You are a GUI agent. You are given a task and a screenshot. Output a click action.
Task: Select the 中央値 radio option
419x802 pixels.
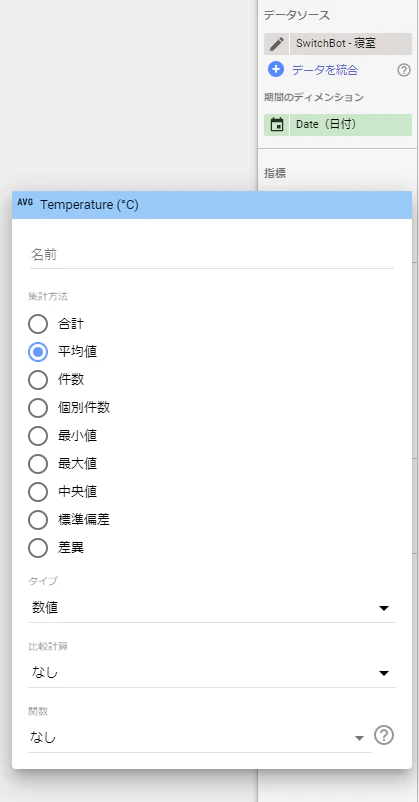38,492
